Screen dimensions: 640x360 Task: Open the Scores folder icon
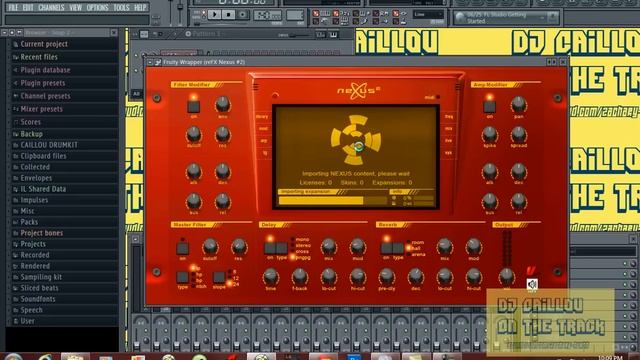pos(16,122)
